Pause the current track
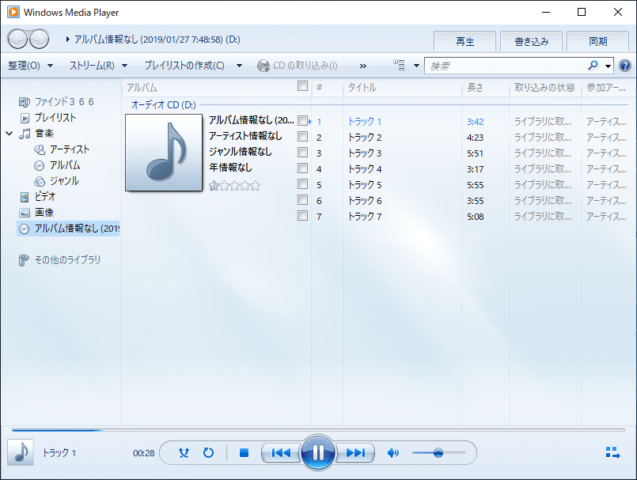Image resolution: width=637 pixels, height=480 pixels. [x=318, y=452]
